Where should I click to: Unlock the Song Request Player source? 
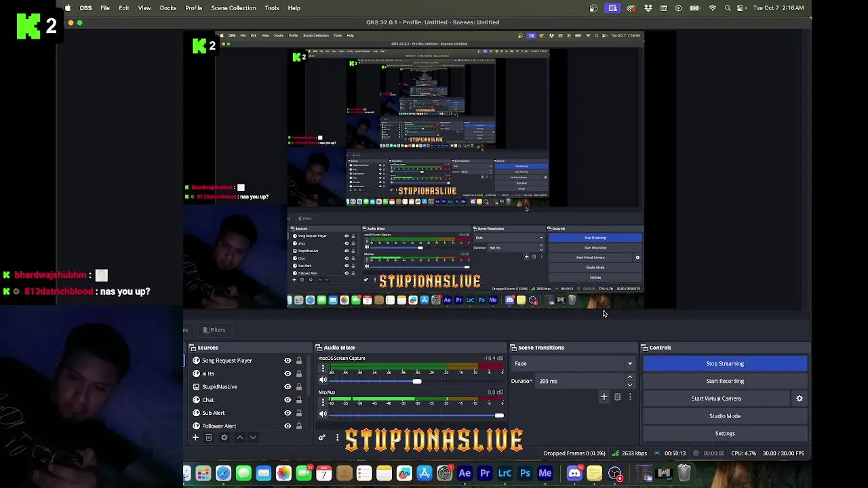coord(299,361)
